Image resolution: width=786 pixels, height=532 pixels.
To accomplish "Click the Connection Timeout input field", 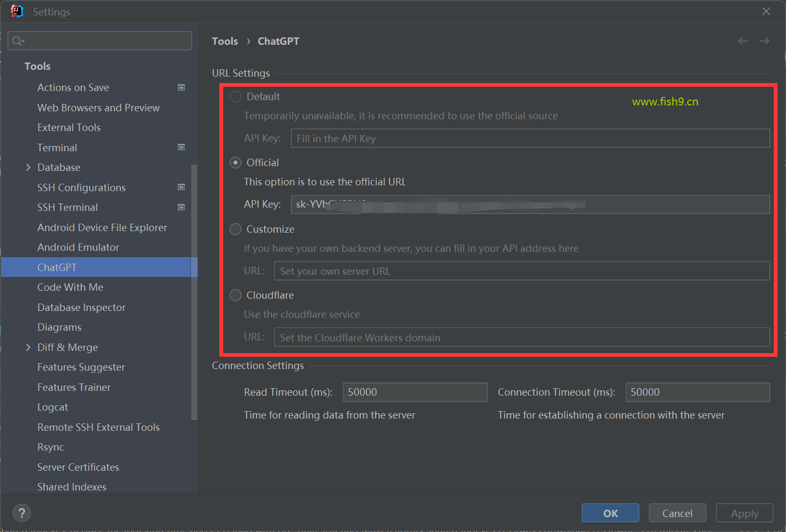I will coord(698,392).
